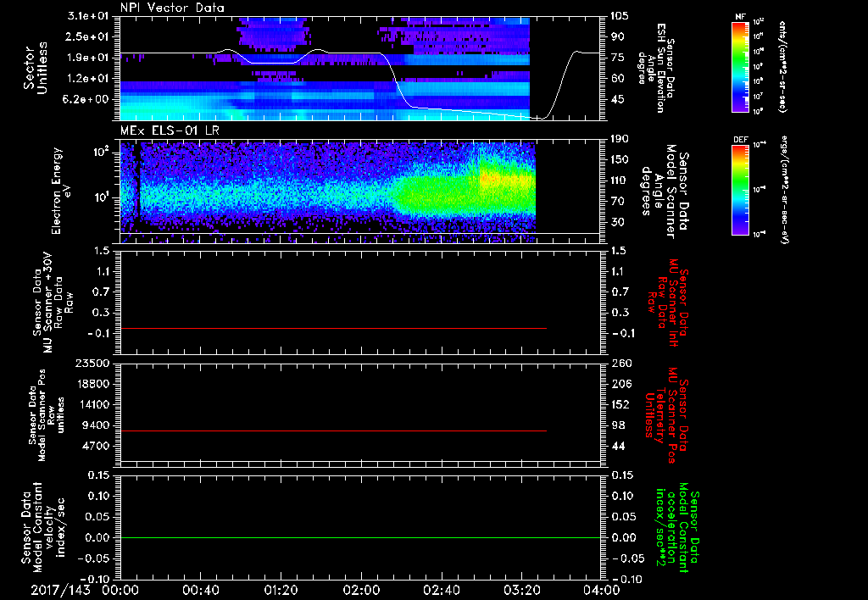Click the 03:20 time axis label
The height and width of the screenshot is (600, 868).
(521, 590)
